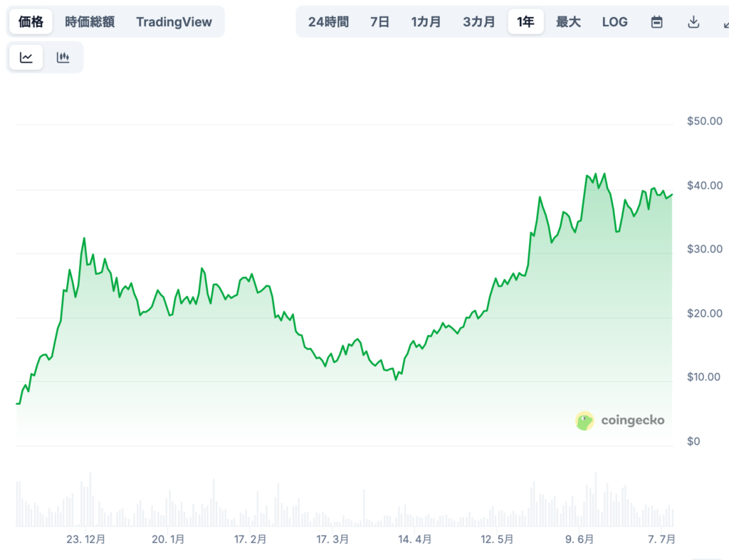Image resolution: width=729 pixels, height=560 pixels.
Task: Click the April price low on the chart line
Action: (x=396, y=380)
